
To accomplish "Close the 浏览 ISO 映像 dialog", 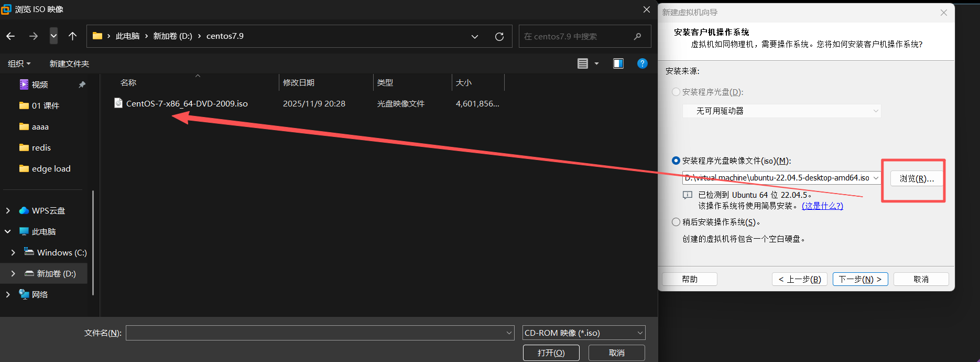I will pos(647,9).
